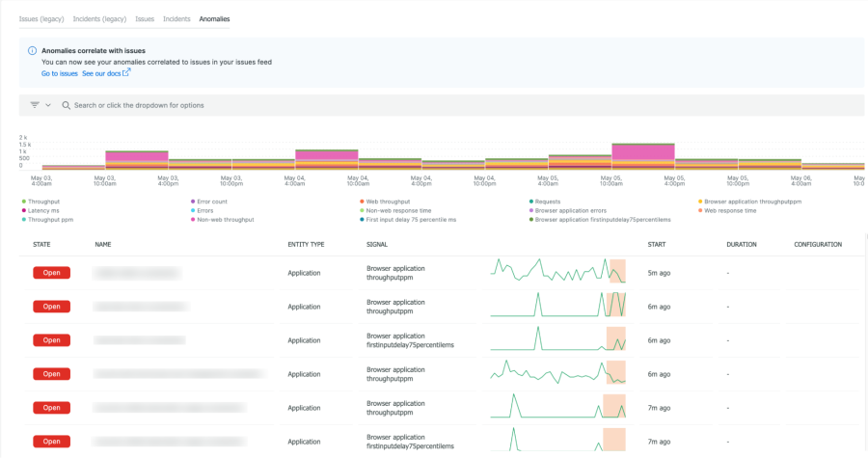Switch to the Issues (legacy) tab
868x458 pixels.
(x=41, y=18)
